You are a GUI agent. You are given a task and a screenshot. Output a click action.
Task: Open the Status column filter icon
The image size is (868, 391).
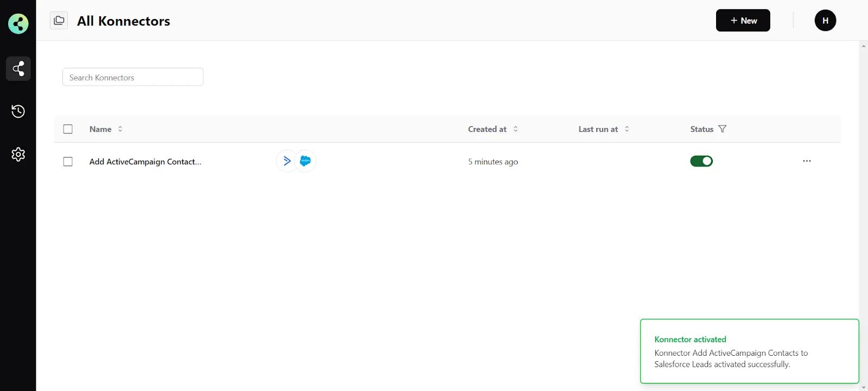[x=722, y=129]
